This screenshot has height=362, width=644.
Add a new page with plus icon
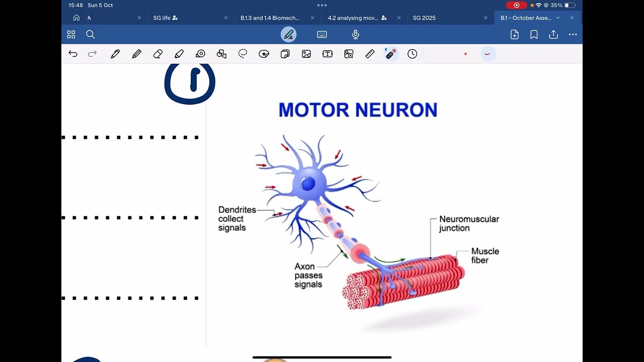click(x=515, y=34)
